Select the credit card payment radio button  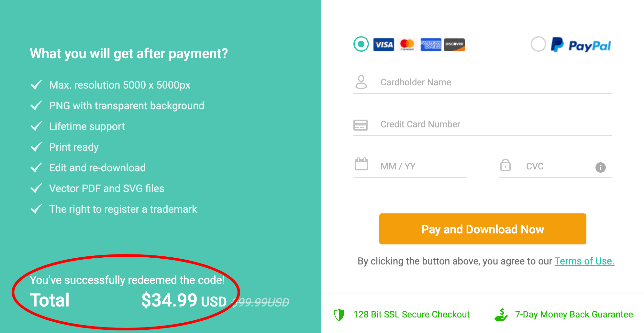361,44
